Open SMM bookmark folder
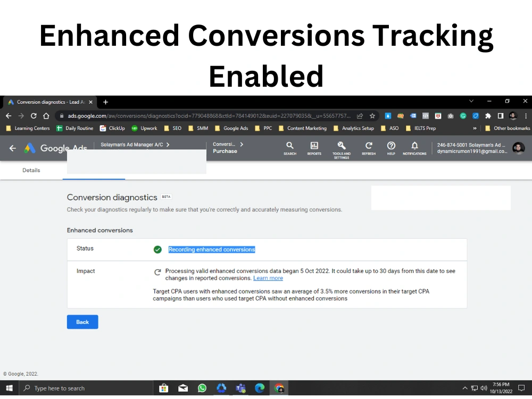 coord(198,128)
